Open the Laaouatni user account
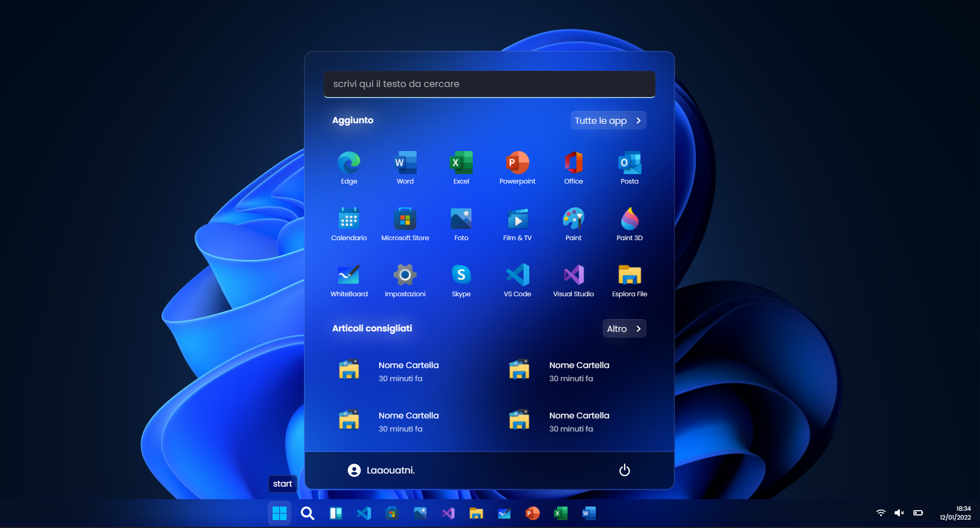This screenshot has height=528, width=980. coord(381,470)
